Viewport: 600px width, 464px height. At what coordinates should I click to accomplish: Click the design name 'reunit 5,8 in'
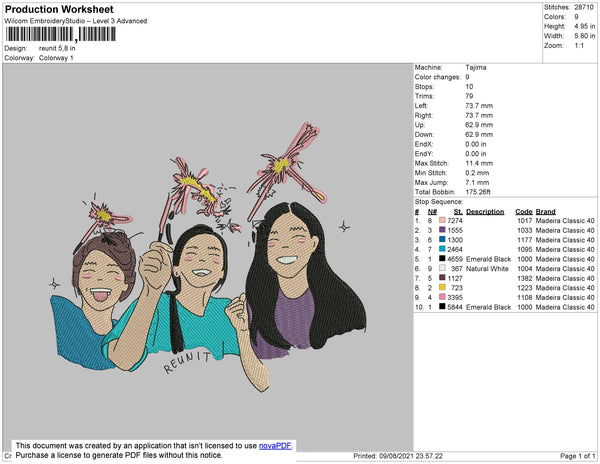pos(57,49)
